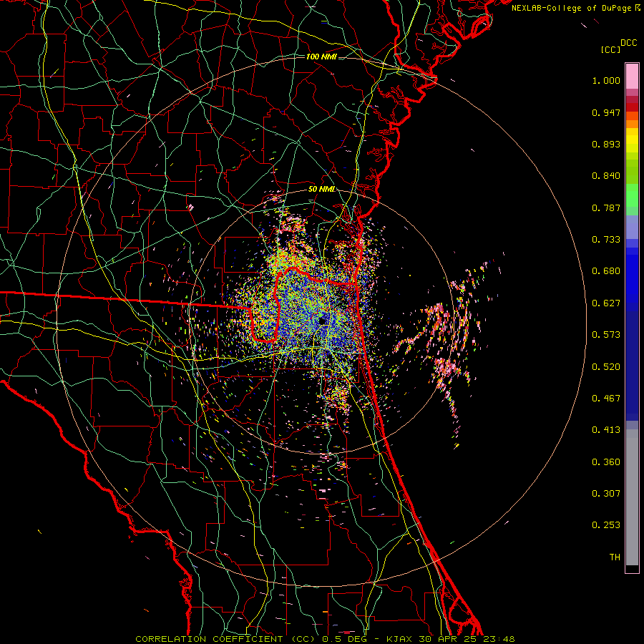Select the 0.573 scale value
This screenshot has height=644, width=644.
606,335
